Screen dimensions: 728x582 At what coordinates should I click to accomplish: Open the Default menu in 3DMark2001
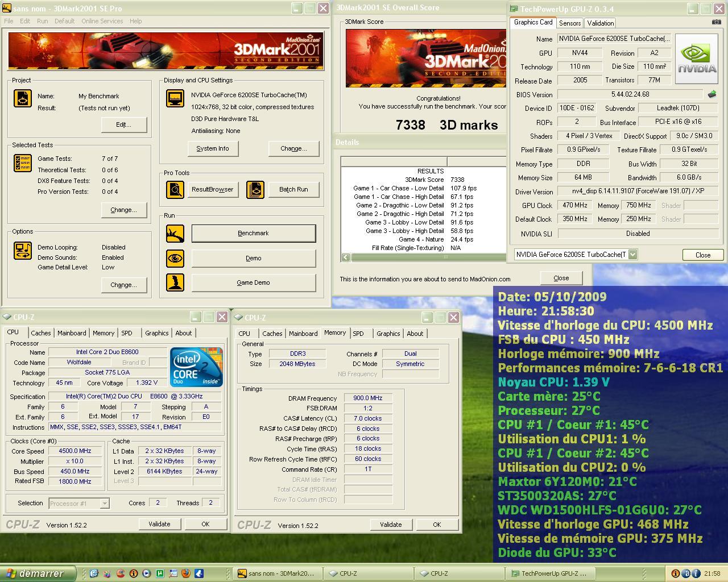point(64,21)
